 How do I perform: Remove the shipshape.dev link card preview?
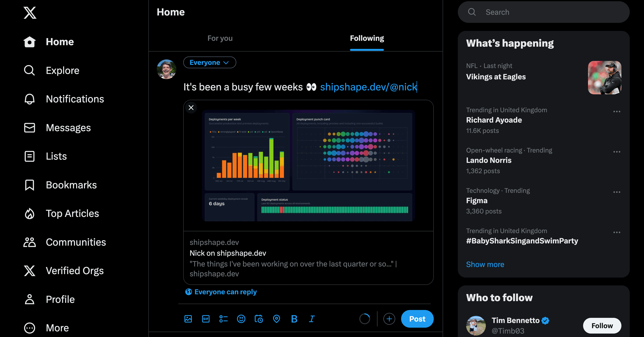[191, 108]
